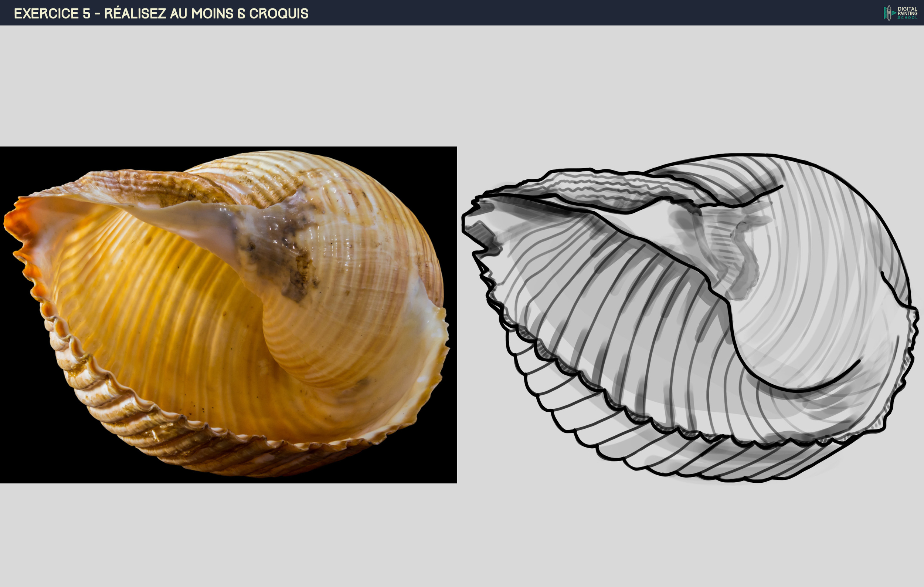Image resolution: width=924 pixels, height=587 pixels.
Task: Click the green '.SCHOOL' logo text
Action: (907, 18)
